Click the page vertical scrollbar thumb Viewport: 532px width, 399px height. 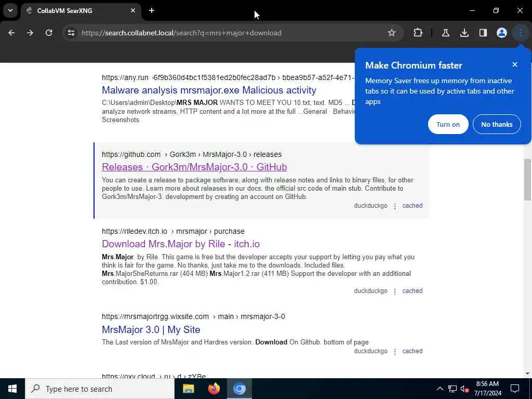pos(527,180)
